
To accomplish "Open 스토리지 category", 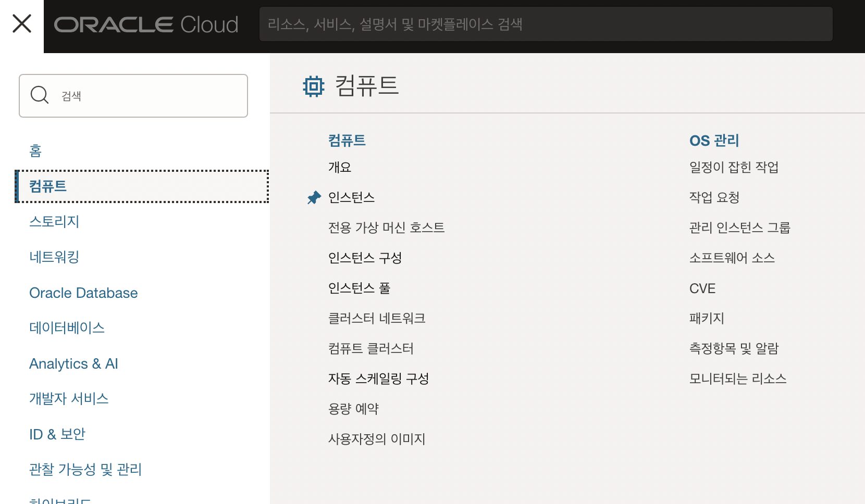I will (x=54, y=222).
